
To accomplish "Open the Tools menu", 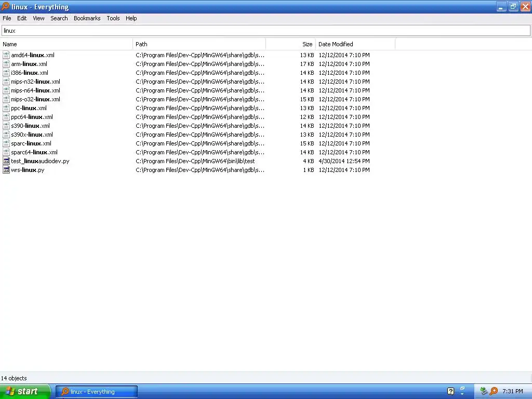I will [113, 18].
